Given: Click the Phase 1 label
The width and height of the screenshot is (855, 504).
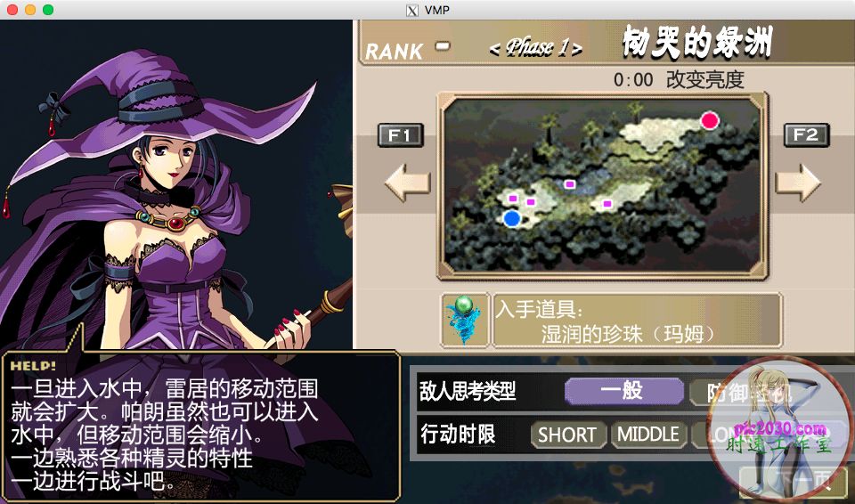Looking at the screenshot, I should 535,48.
